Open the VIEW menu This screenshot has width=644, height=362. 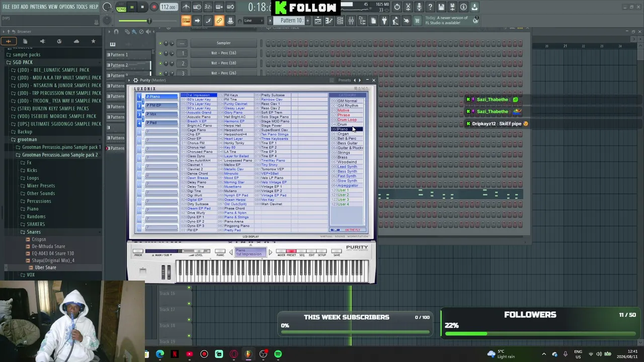[53, 7]
